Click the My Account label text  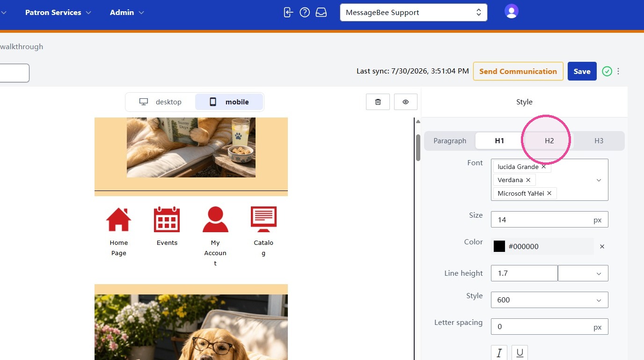click(x=215, y=253)
